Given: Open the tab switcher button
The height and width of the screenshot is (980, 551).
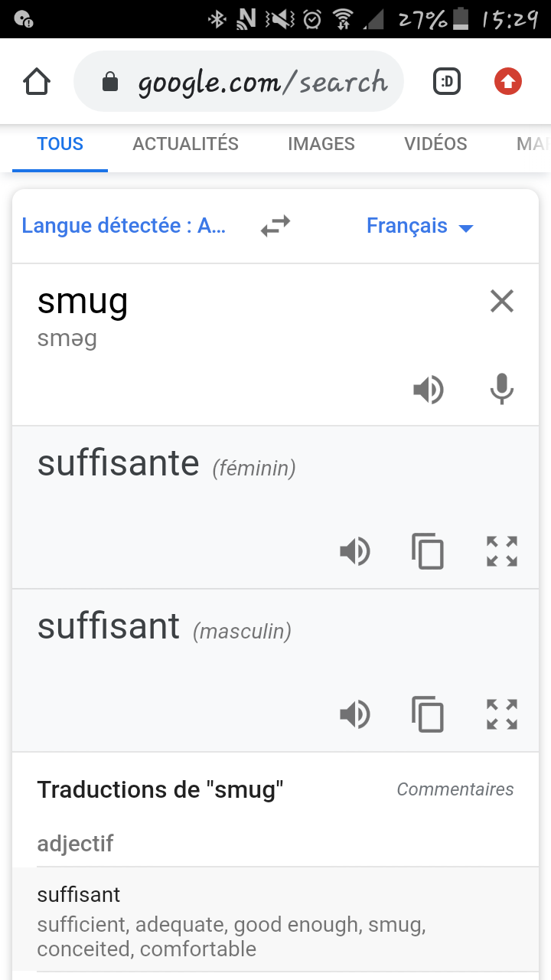Looking at the screenshot, I should coord(447,81).
